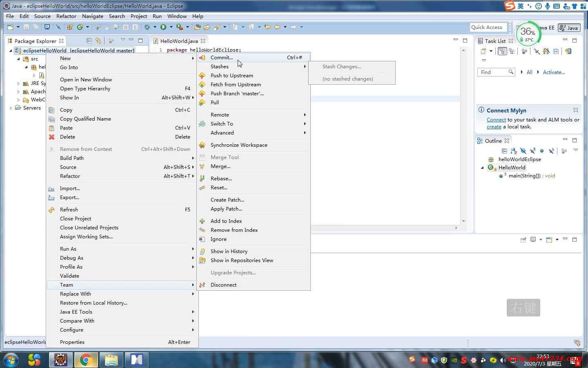
Task: Switch to the Java perspective button
Action: pyautogui.click(x=569, y=28)
